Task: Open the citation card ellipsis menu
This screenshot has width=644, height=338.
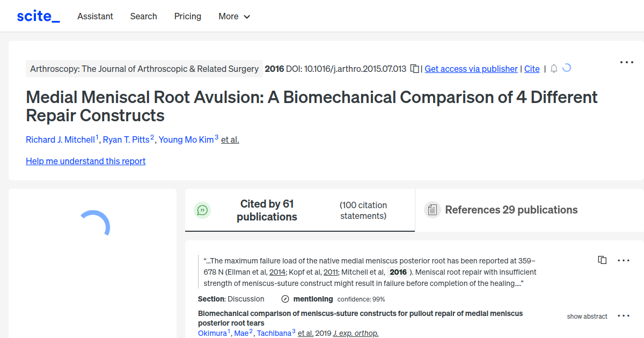Action: (623, 260)
